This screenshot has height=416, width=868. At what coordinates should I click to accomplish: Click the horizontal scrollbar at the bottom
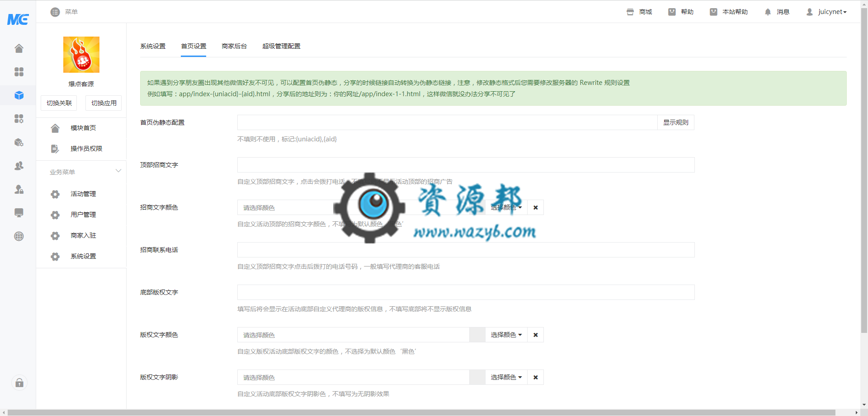click(421, 412)
